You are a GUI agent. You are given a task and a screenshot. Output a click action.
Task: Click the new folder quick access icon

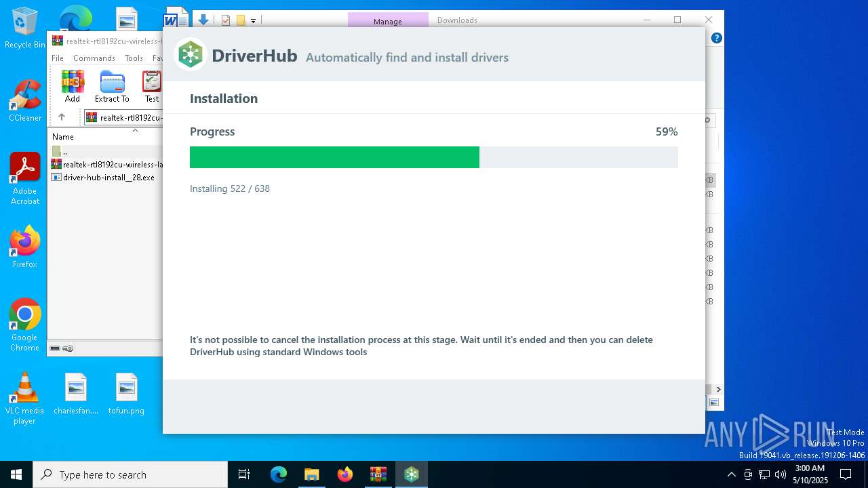[x=241, y=20]
